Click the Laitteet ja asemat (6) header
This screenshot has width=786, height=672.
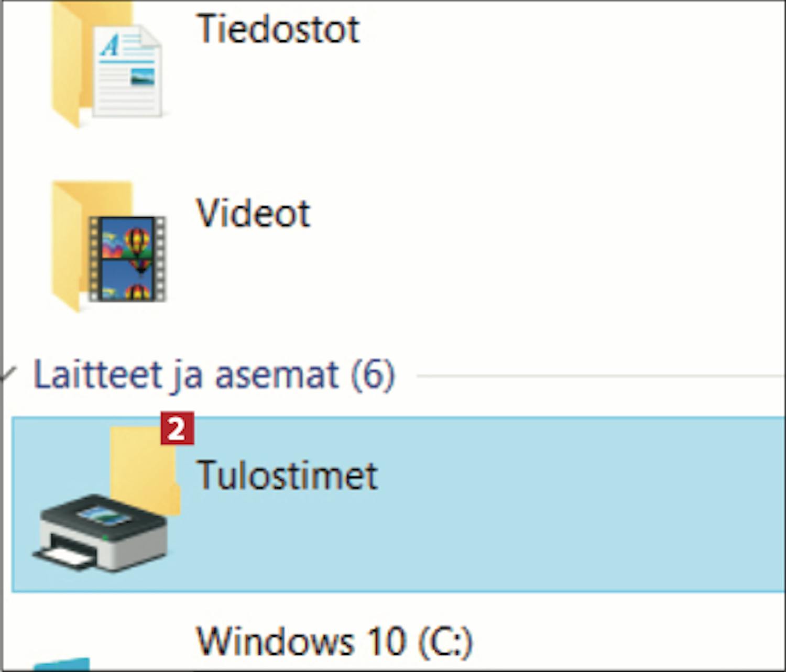214,375
